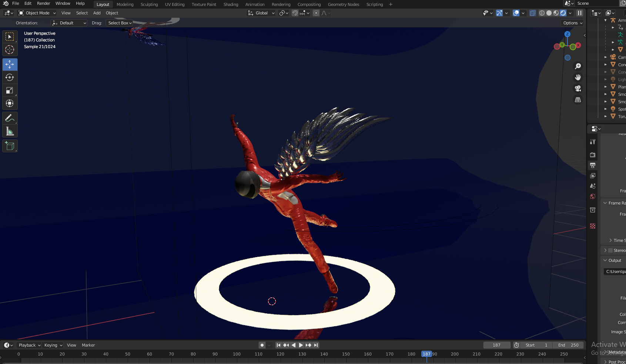The image size is (626, 364).
Task: Switch to Wireframe viewport shading
Action: pyautogui.click(x=542, y=13)
